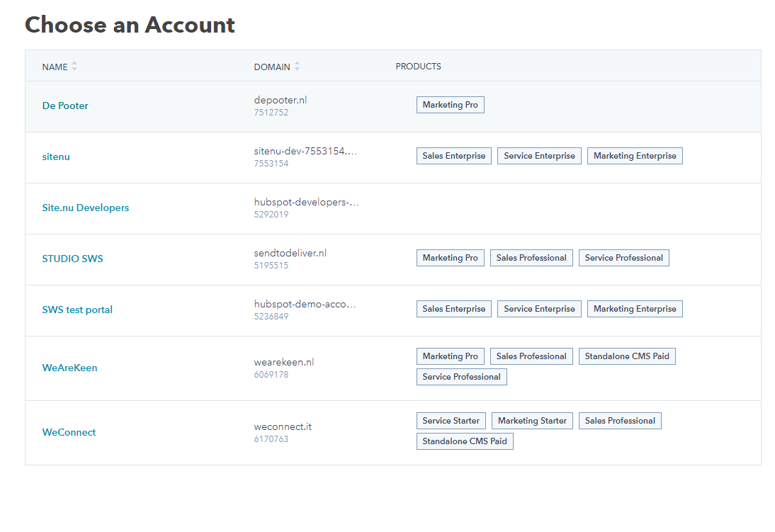The height and width of the screenshot is (532, 775).
Task: Click WeConnect's Sales Professional tag
Action: (620, 421)
